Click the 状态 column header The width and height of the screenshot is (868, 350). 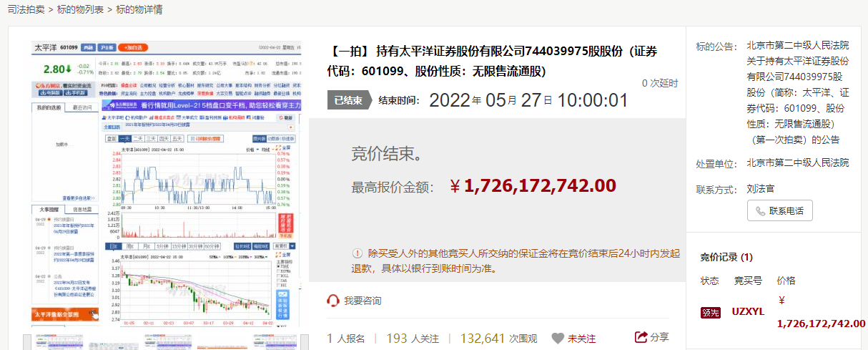coord(709,281)
